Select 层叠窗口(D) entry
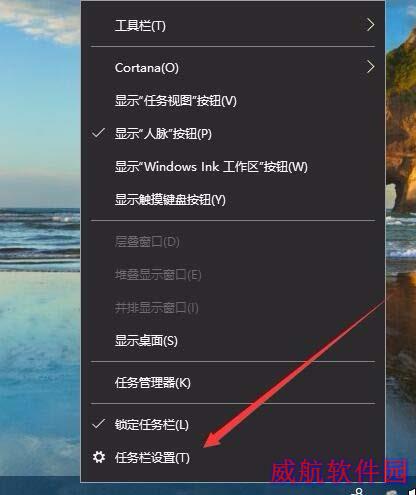The width and height of the screenshot is (416, 495). (x=147, y=241)
